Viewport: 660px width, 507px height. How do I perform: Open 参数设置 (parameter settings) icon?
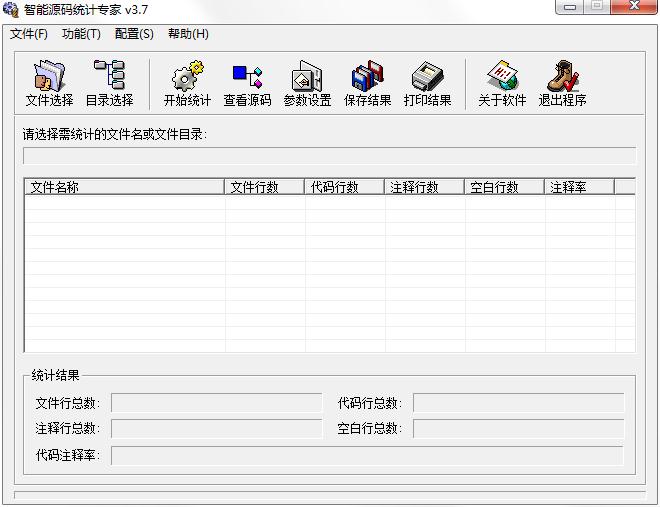307,83
